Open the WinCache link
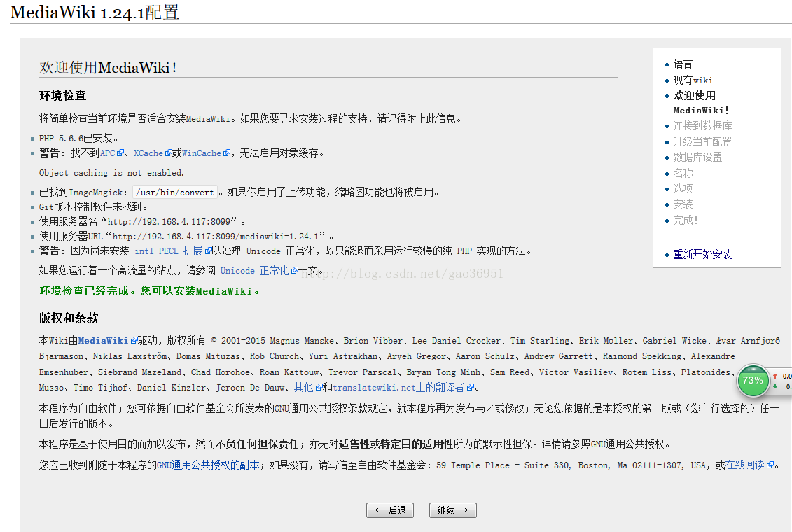This screenshot has width=792, height=532. pos(202,153)
